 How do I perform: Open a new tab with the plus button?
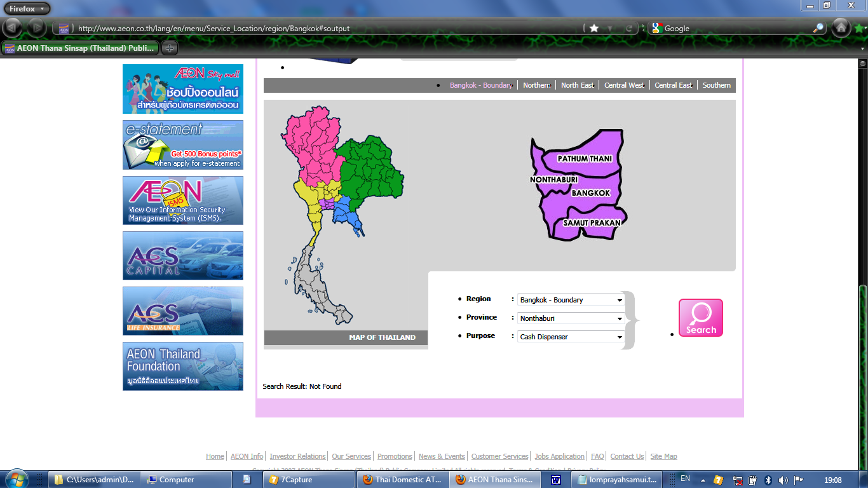point(170,48)
